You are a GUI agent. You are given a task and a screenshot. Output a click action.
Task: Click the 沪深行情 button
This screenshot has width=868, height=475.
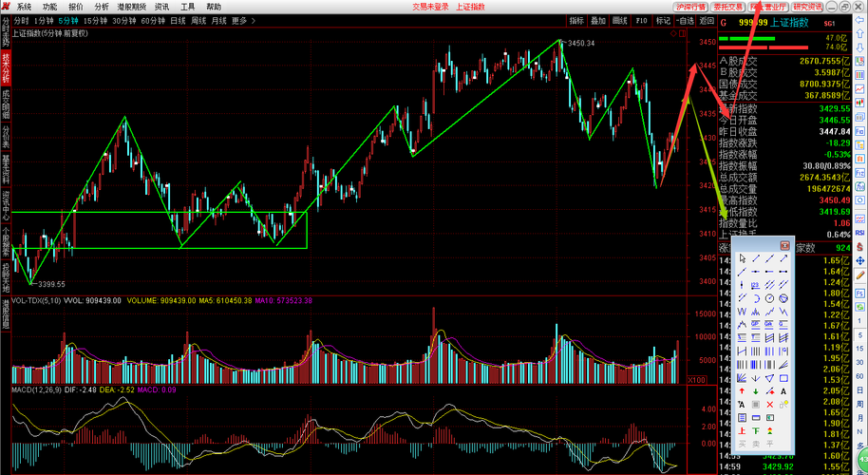click(691, 8)
